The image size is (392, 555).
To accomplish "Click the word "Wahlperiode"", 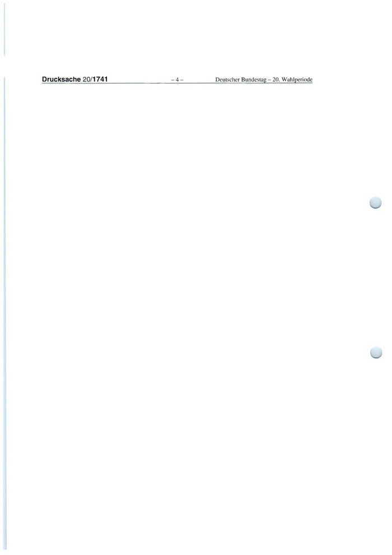I will click(x=297, y=80).
